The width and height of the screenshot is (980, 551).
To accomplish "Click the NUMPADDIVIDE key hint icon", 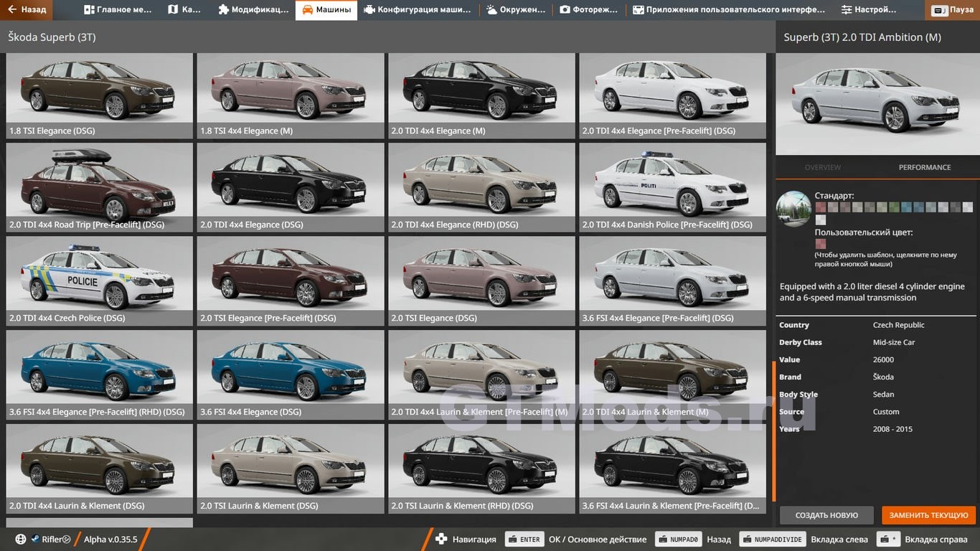I will click(x=772, y=540).
